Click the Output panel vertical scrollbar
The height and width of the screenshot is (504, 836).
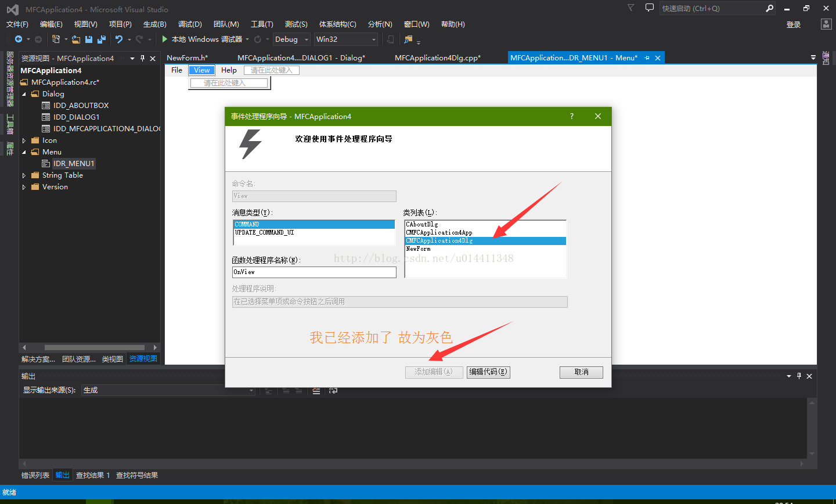point(812,427)
